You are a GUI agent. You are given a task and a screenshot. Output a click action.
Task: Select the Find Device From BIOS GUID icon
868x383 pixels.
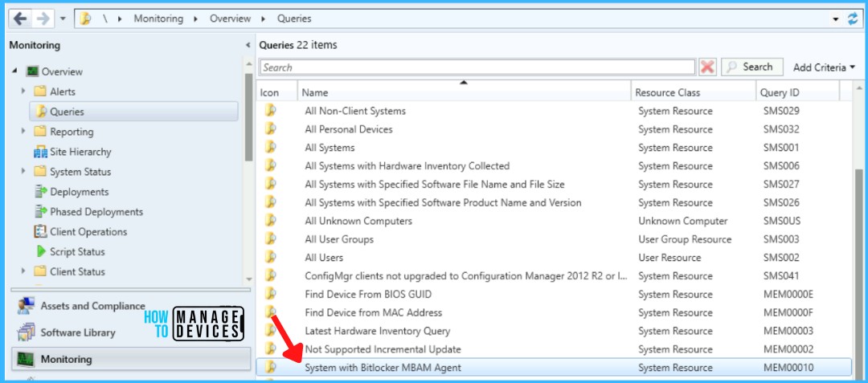tap(270, 293)
